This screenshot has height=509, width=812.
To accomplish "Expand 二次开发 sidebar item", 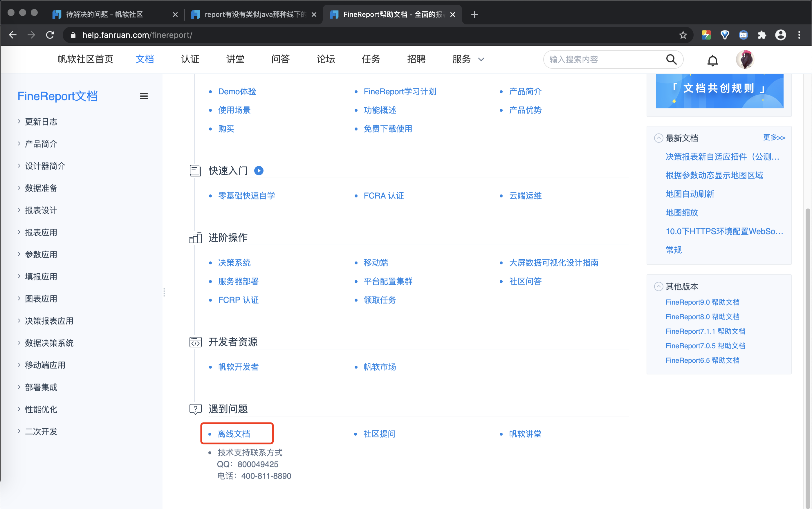I will (19, 431).
